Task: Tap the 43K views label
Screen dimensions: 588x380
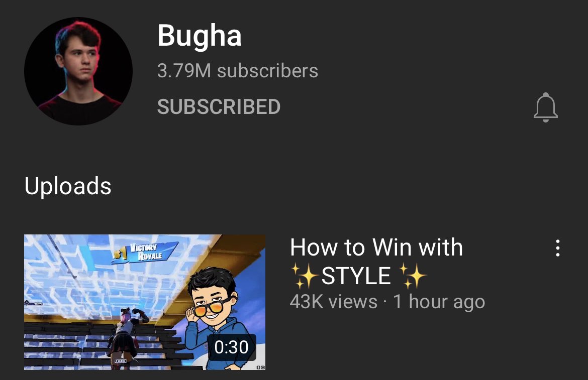Action: (x=333, y=301)
